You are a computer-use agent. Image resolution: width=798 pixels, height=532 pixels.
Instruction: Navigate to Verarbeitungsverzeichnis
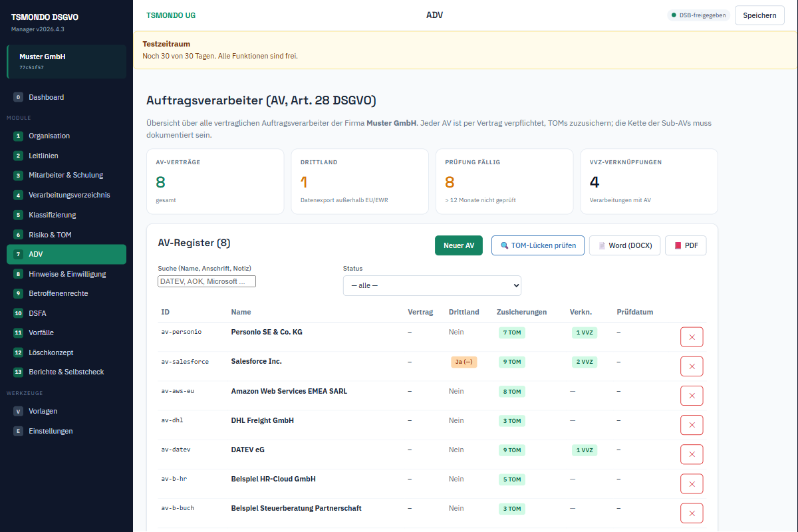pyautogui.click(x=66, y=195)
